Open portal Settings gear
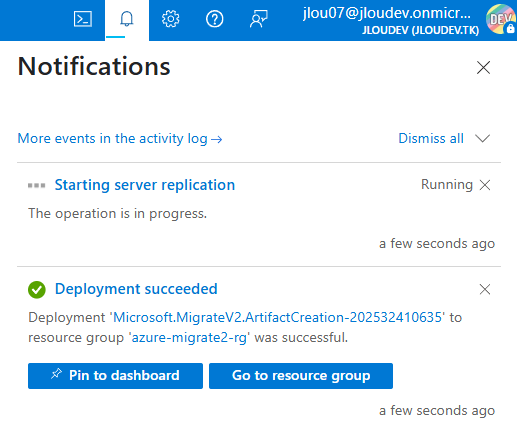517x425 pixels. point(171,19)
